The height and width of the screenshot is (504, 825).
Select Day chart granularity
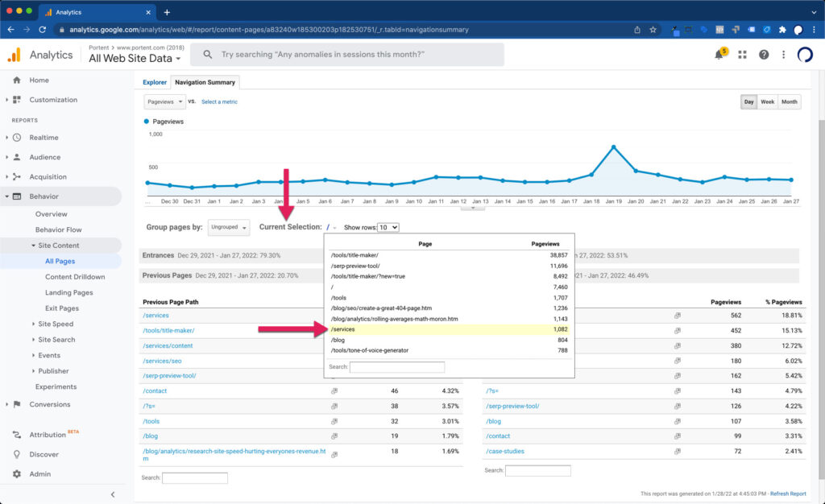pyautogui.click(x=748, y=101)
